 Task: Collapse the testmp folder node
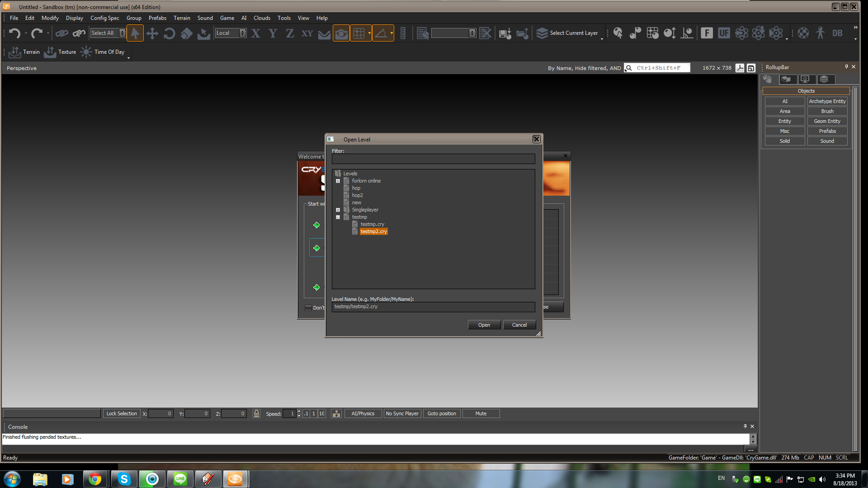[x=338, y=217]
